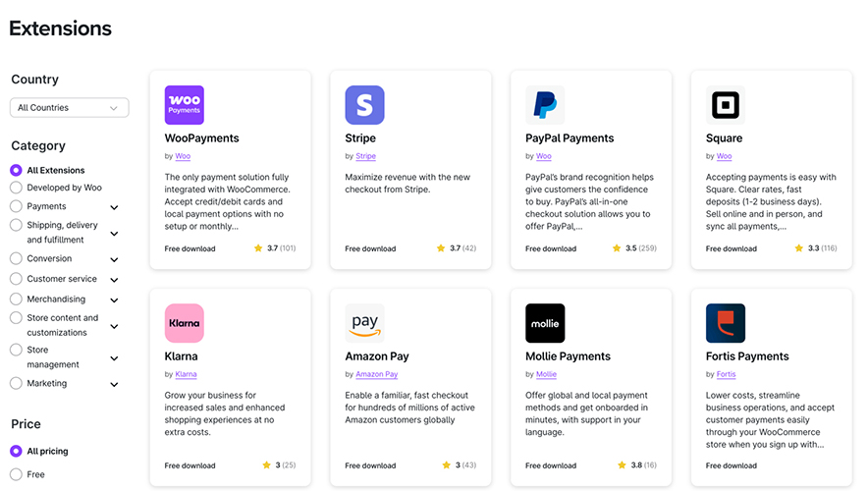Expand the Marketing category chevron
This screenshot has height=491, width=868.
pyautogui.click(x=114, y=384)
